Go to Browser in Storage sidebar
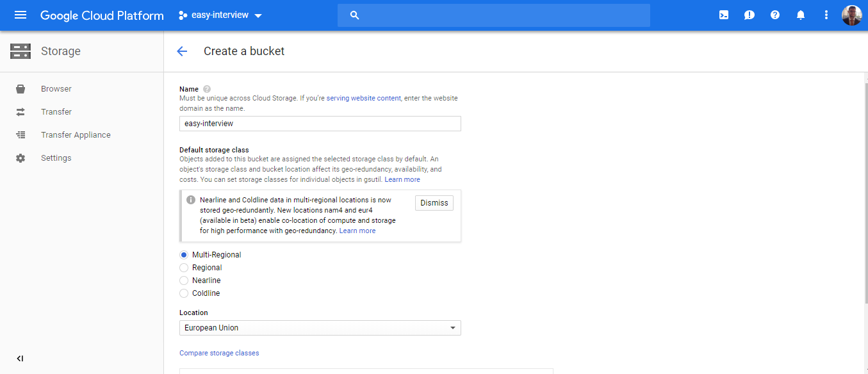Image resolution: width=868 pixels, height=374 pixels. pos(56,89)
